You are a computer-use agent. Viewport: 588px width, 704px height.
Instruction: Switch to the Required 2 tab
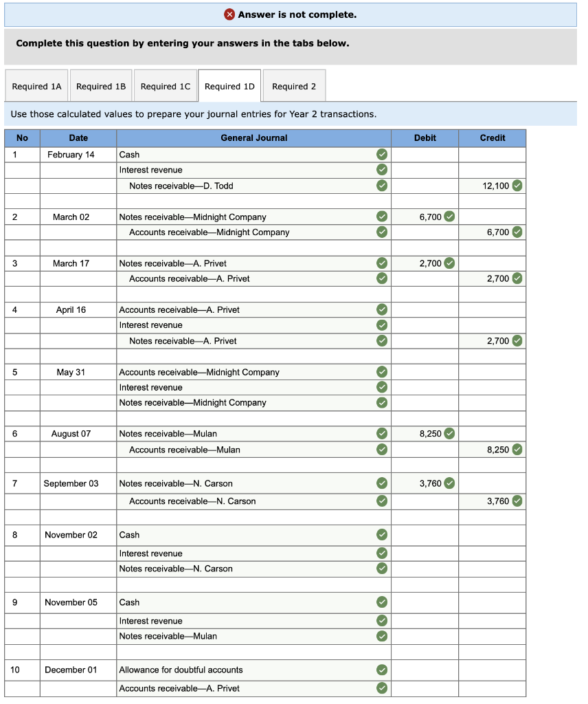[x=294, y=85]
